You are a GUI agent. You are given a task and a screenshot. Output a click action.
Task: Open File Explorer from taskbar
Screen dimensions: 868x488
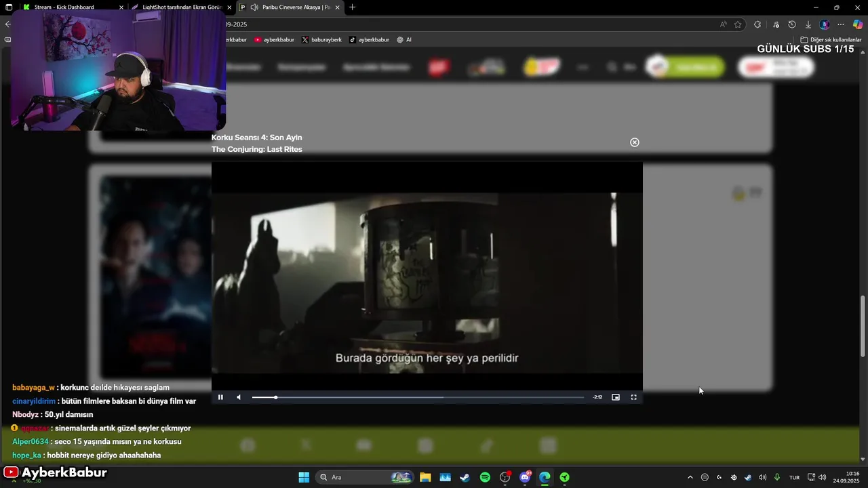[x=425, y=477]
